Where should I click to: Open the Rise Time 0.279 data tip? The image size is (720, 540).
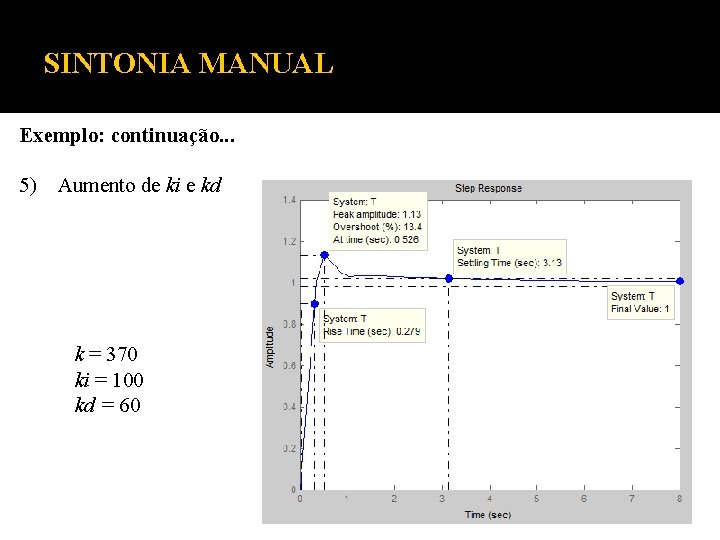372,325
